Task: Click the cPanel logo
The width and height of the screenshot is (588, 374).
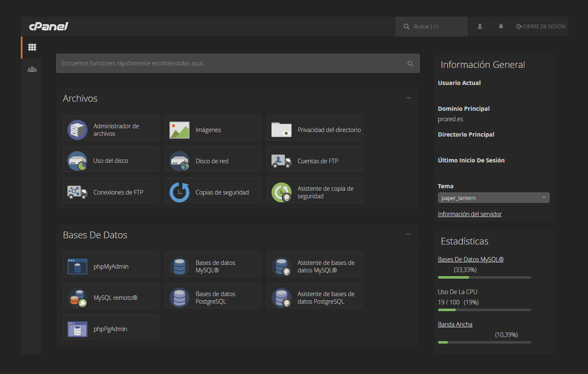Action: point(49,26)
